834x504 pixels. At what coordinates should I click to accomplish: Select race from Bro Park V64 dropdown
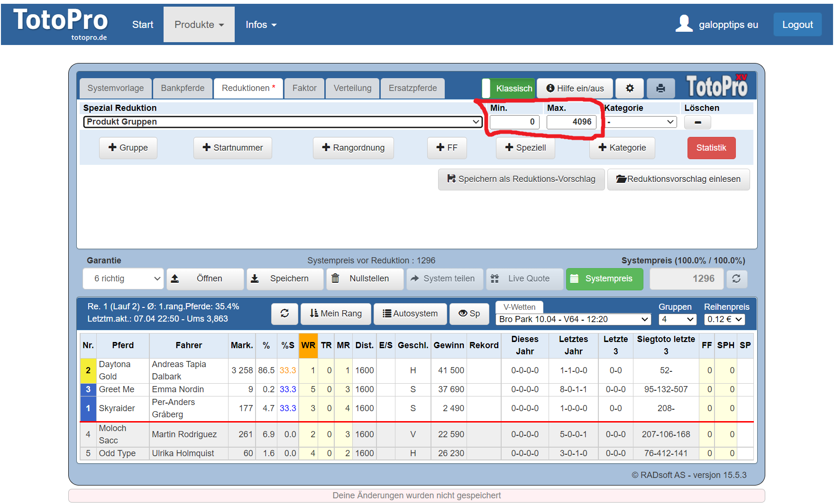pyautogui.click(x=573, y=319)
